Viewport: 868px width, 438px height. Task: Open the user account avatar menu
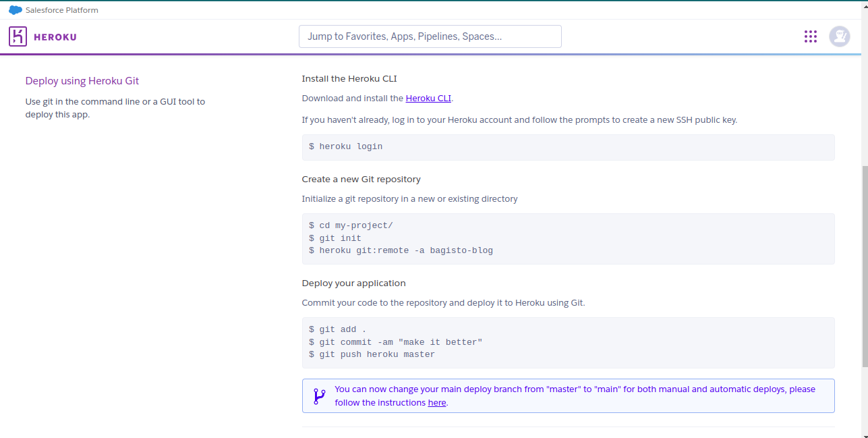840,36
